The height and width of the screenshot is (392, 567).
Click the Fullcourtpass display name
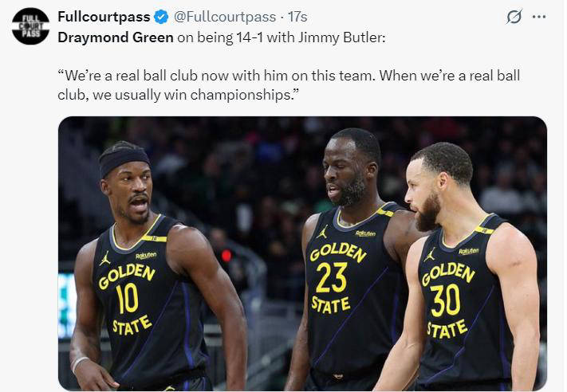click(x=104, y=17)
